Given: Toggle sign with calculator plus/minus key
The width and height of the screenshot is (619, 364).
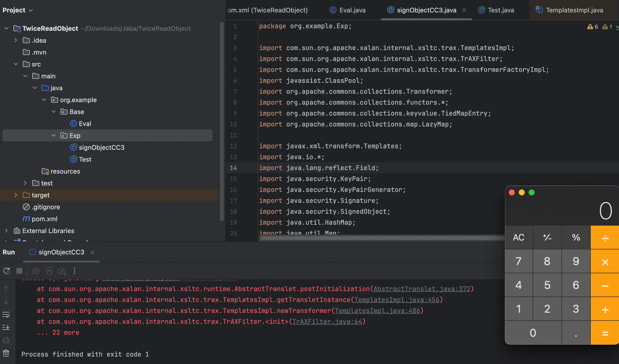Looking at the screenshot, I should coord(547,238).
